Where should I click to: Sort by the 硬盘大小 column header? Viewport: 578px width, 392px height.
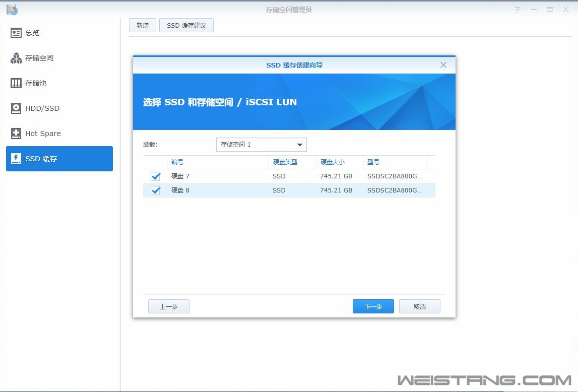[333, 162]
